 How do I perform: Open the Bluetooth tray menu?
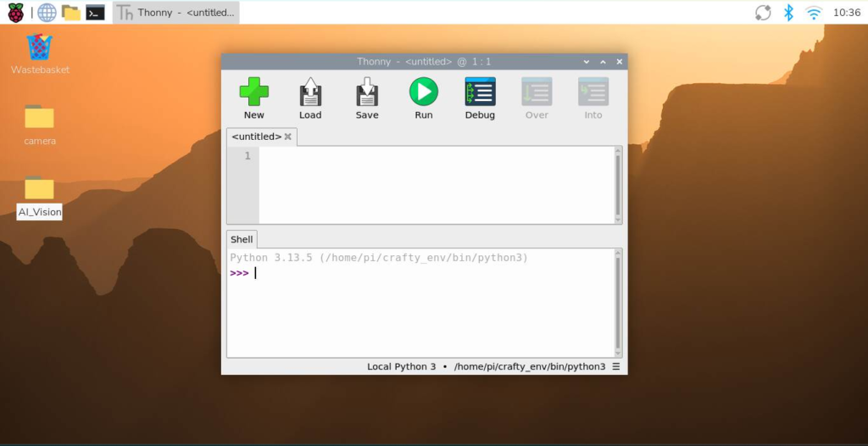point(788,12)
